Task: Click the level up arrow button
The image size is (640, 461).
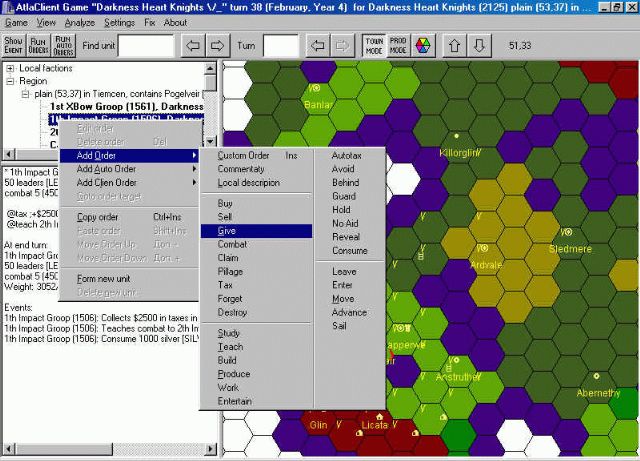Action: pos(455,45)
